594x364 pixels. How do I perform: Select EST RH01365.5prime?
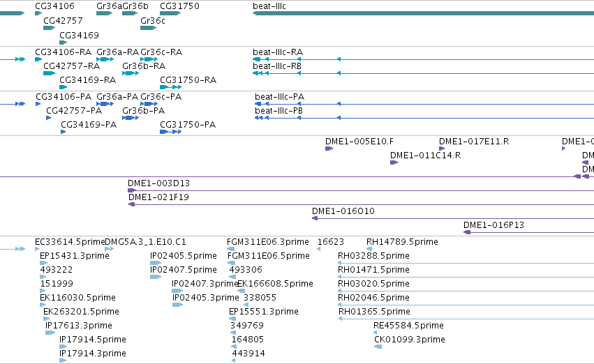click(466, 319)
